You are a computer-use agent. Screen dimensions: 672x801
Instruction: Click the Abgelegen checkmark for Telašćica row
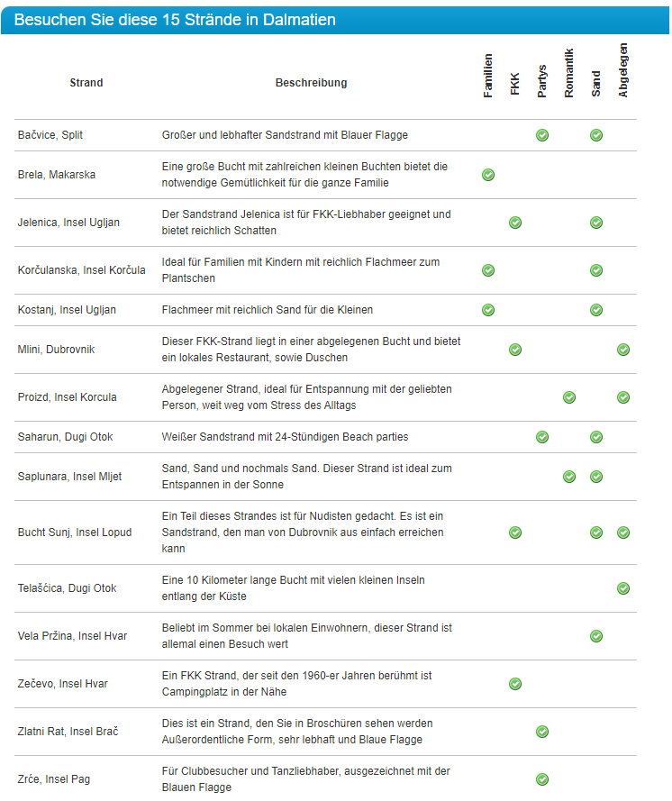coord(623,588)
